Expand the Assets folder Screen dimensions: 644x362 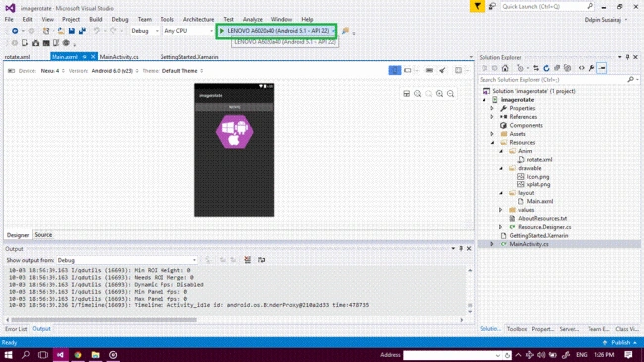click(492, 134)
